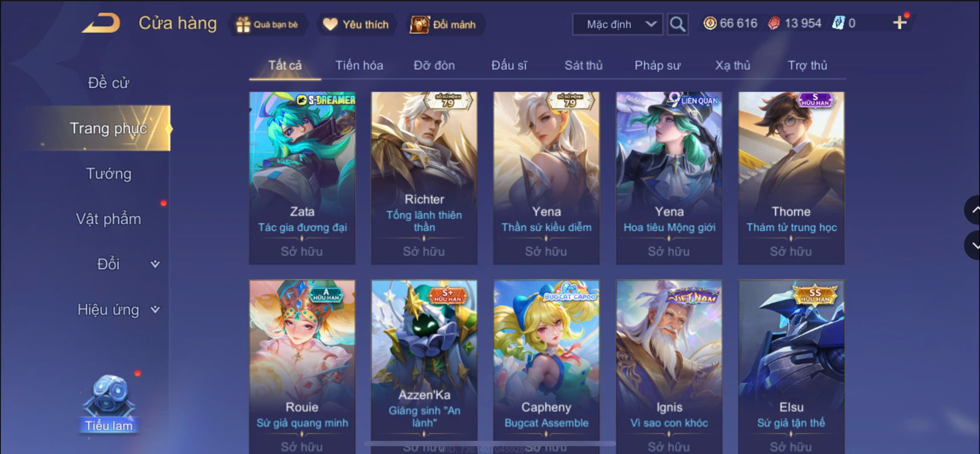The image size is (980, 454).
Task: Click the plus icon to add currency
Action: coord(900,23)
